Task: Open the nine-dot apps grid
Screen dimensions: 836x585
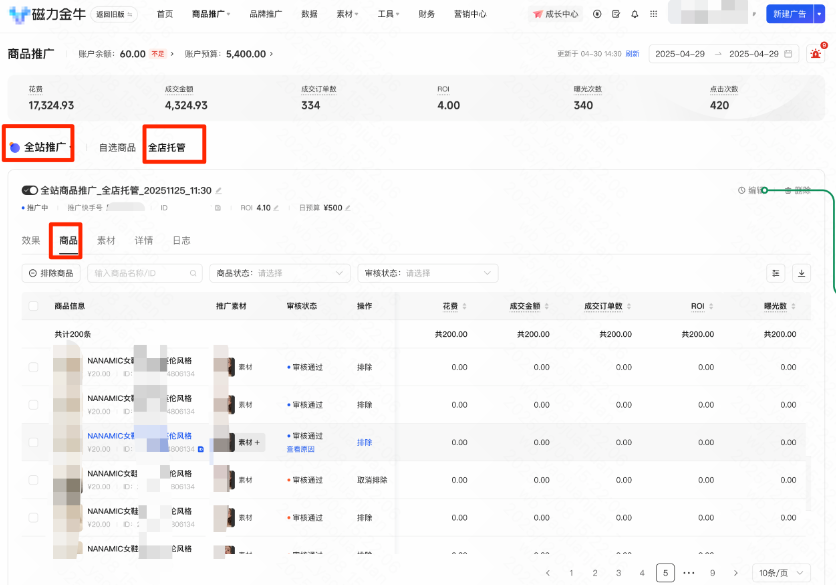Action: click(x=654, y=14)
